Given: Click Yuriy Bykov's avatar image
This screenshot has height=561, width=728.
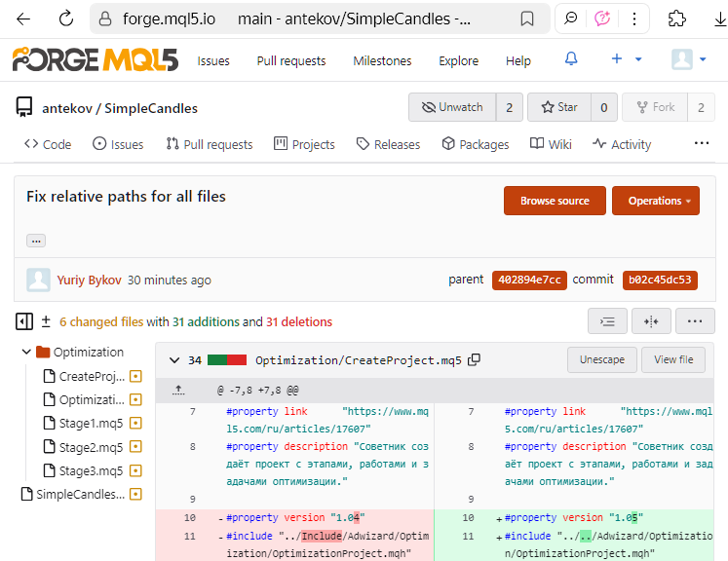Looking at the screenshot, I should [x=39, y=280].
